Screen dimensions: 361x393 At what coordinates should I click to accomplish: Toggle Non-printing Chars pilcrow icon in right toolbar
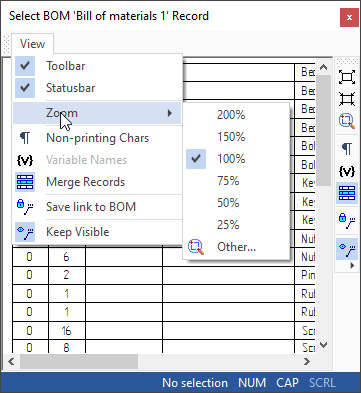coord(347,149)
